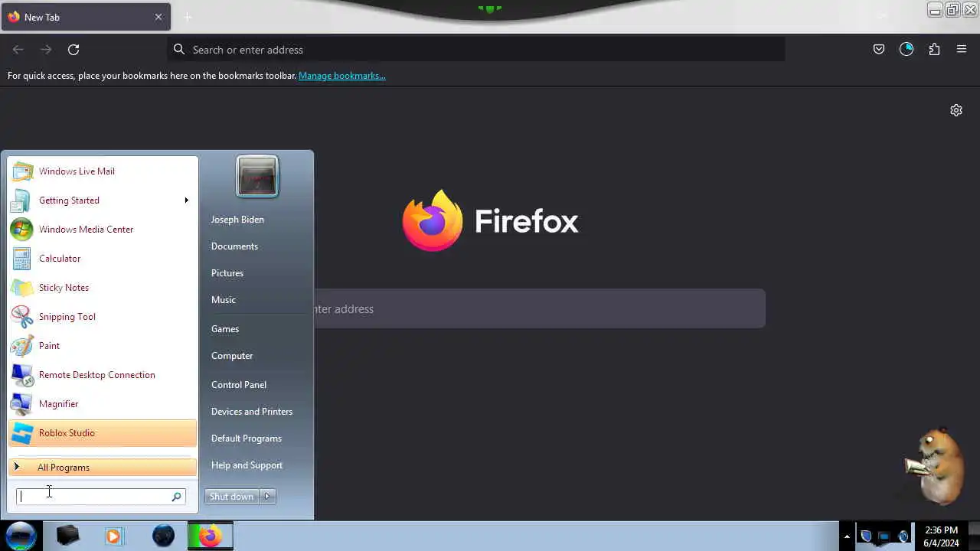Open Help and Support
The width and height of the screenshot is (980, 551).
247,465
